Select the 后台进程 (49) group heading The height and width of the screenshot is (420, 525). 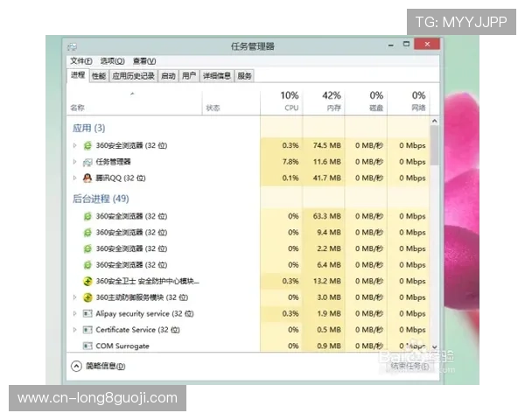101,199
